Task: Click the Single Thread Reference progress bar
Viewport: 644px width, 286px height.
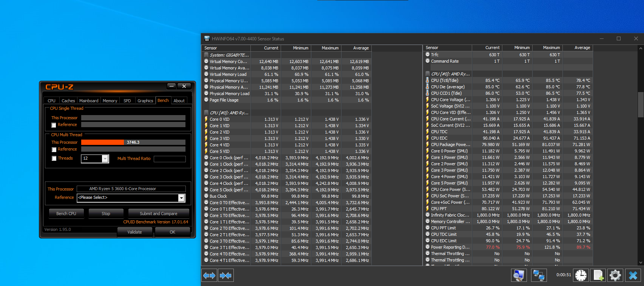Action: (133, 125)
